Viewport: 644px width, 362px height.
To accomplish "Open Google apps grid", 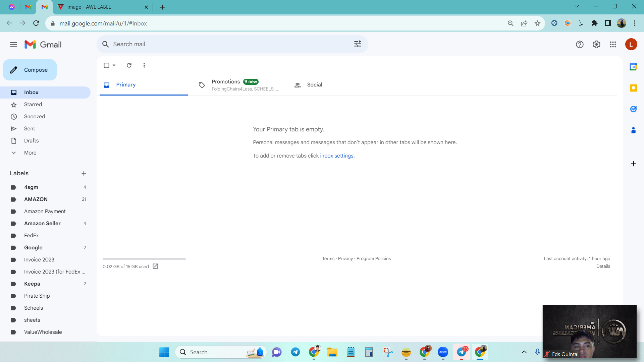I will 613,45.
